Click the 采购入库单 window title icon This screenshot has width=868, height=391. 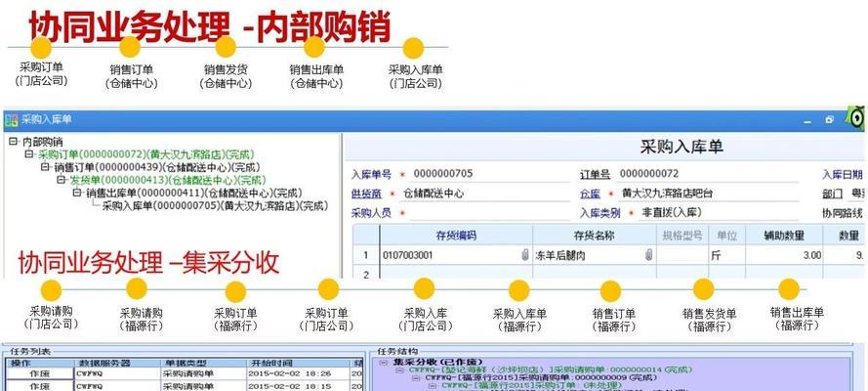[x=12, y=120]
